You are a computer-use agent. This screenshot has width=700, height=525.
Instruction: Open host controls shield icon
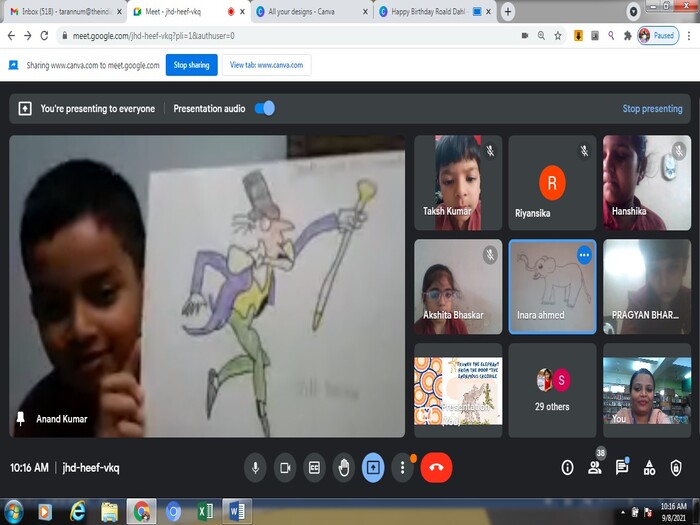676,467
